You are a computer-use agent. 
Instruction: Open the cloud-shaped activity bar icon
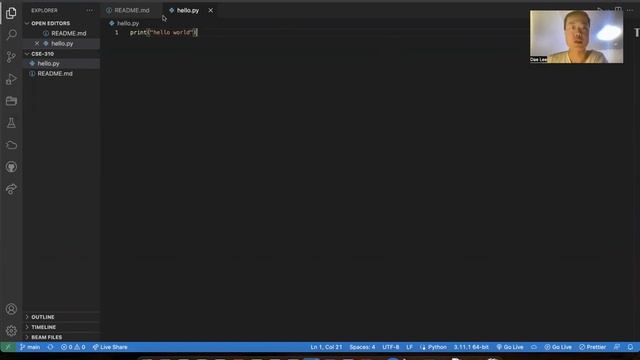(11, 145)
